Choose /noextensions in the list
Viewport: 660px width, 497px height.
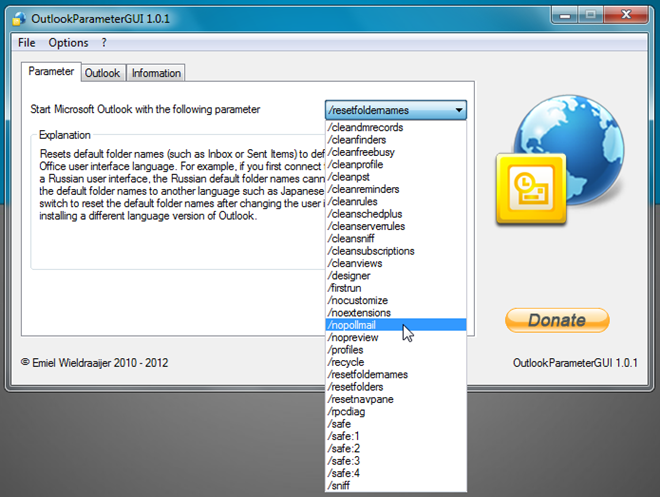(396, 313)
